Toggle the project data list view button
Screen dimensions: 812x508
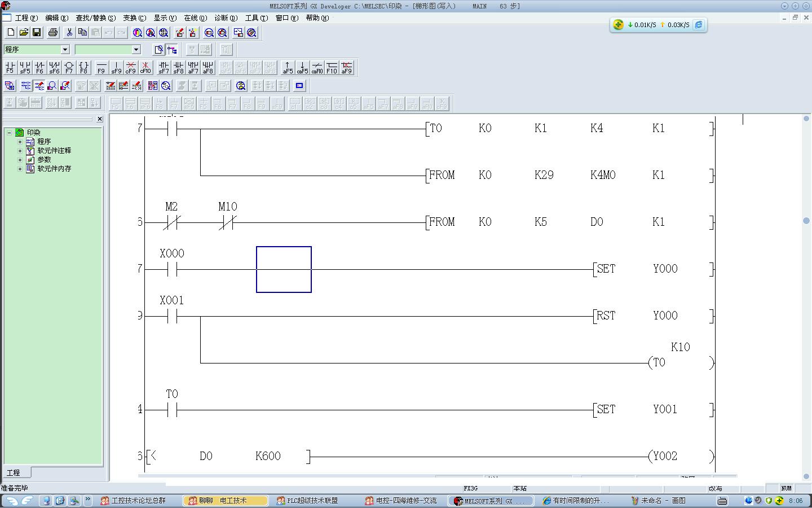(x=172, y=50)
